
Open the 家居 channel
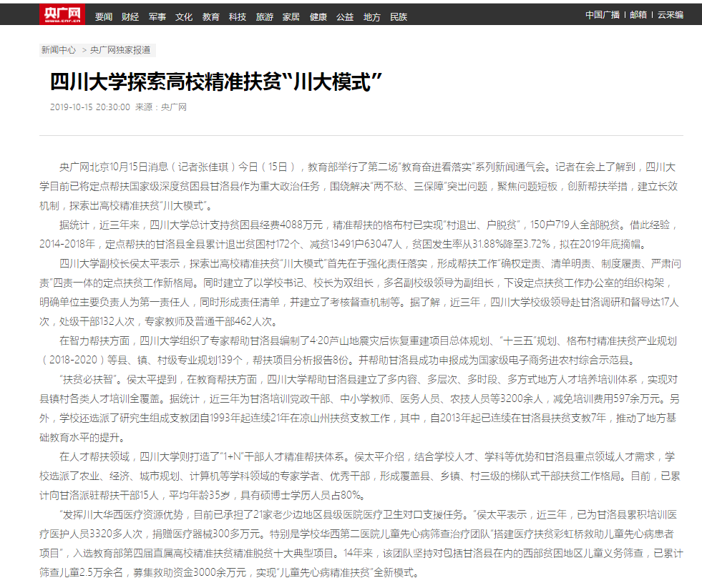[291, 17]
